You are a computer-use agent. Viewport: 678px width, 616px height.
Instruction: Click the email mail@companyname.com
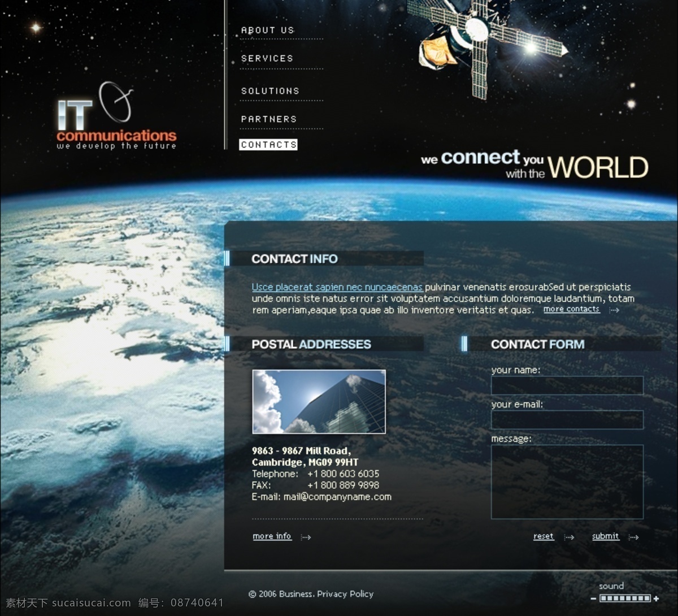point(337,497)
